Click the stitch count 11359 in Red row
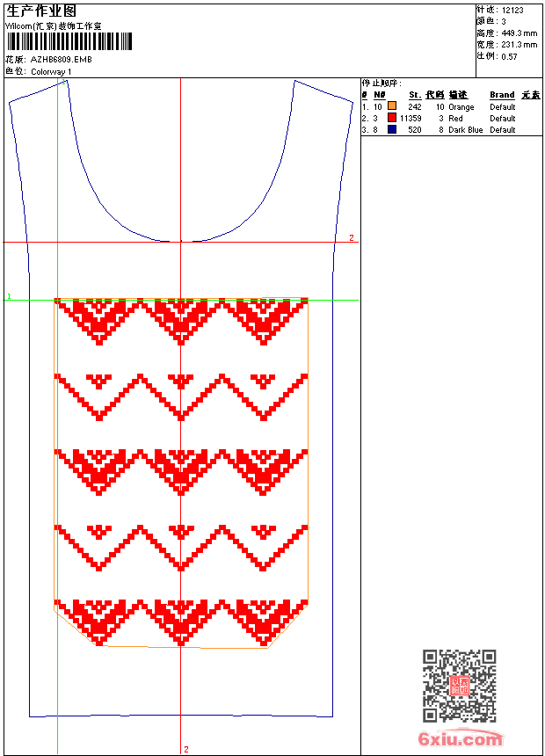 [x=411, y=118]
